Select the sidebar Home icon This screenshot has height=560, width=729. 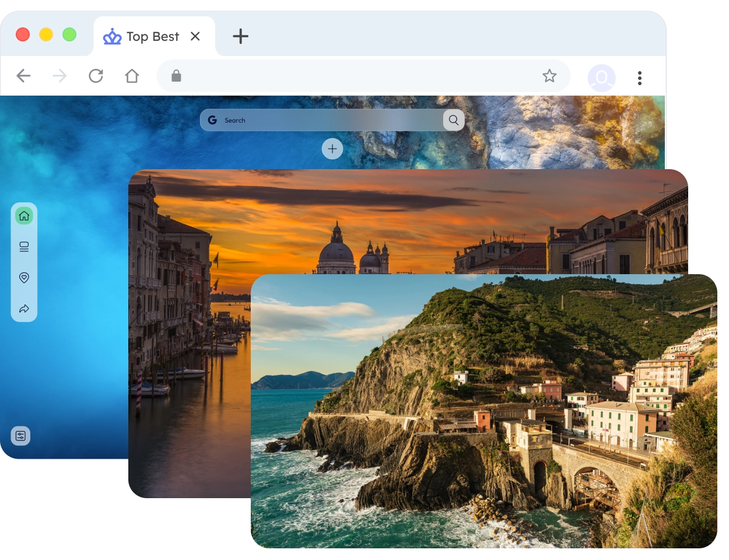click(24, 216)
